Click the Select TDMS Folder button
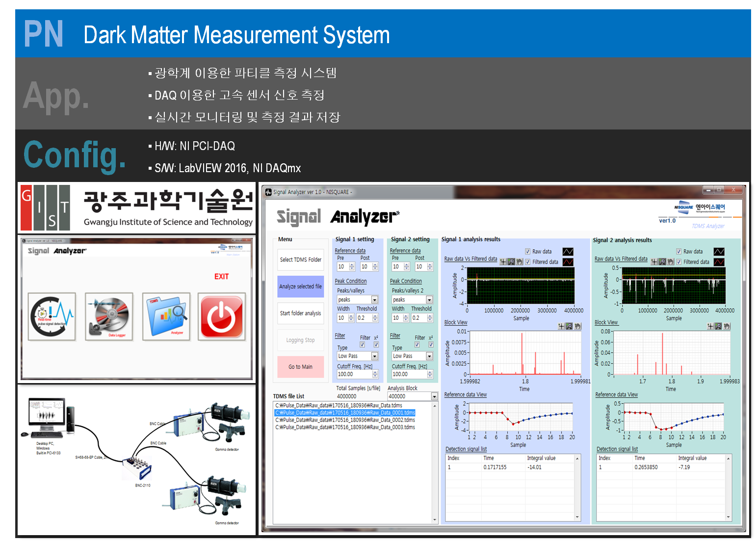This screenshot has width=756, height=542. [x=301, y=259]
